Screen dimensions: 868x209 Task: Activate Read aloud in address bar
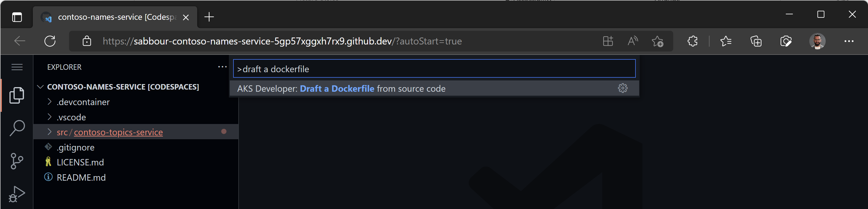click(x=632, y=41)
